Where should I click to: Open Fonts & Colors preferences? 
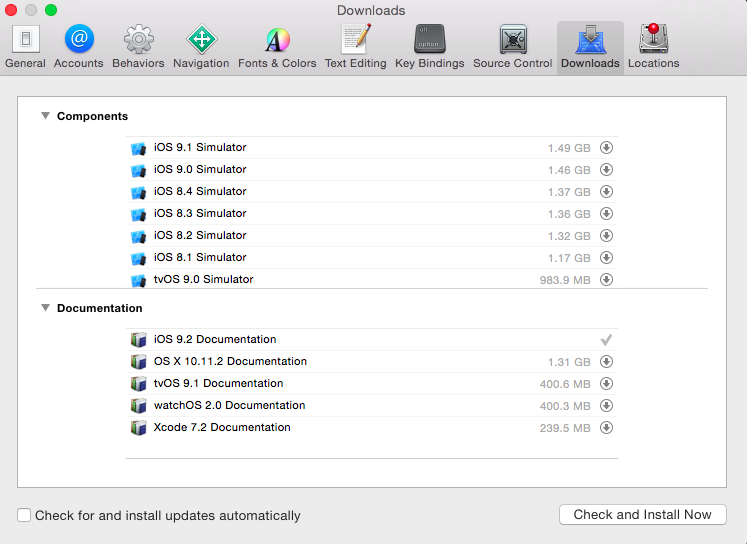277,47
